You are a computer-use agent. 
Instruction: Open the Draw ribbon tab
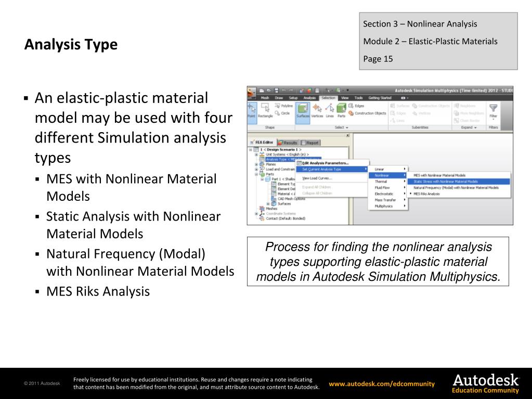(279, 98)
